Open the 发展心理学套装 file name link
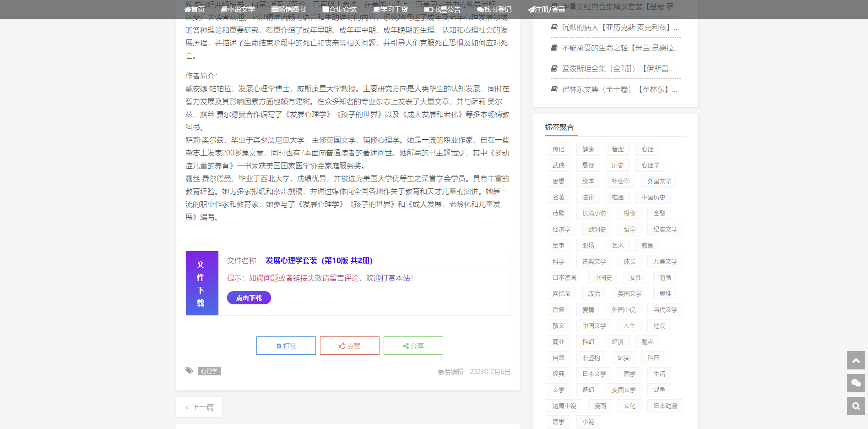The height and width of the screenshot is (429, 868). (x=319, y=260)
